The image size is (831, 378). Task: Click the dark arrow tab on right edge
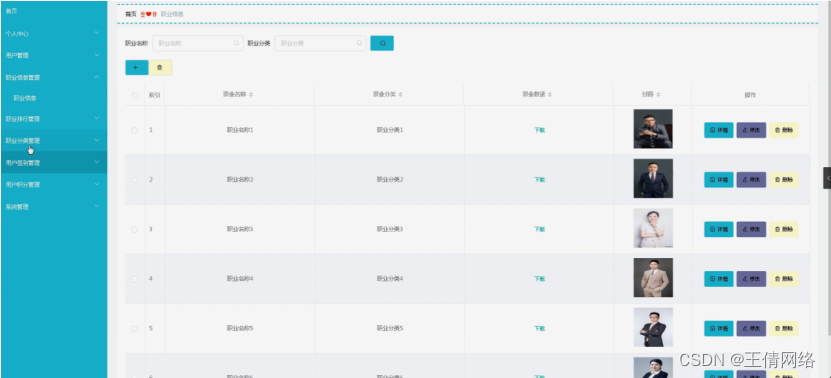[827, 178]
